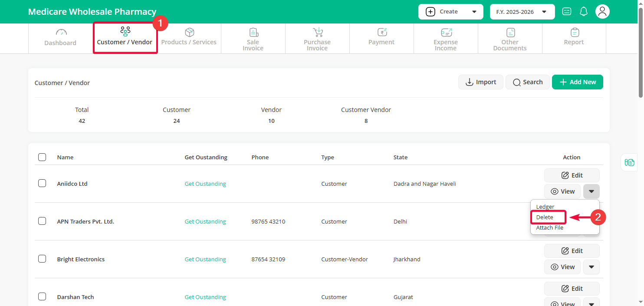Go to Products / Services box icon
644x306 pixels.
189,33
